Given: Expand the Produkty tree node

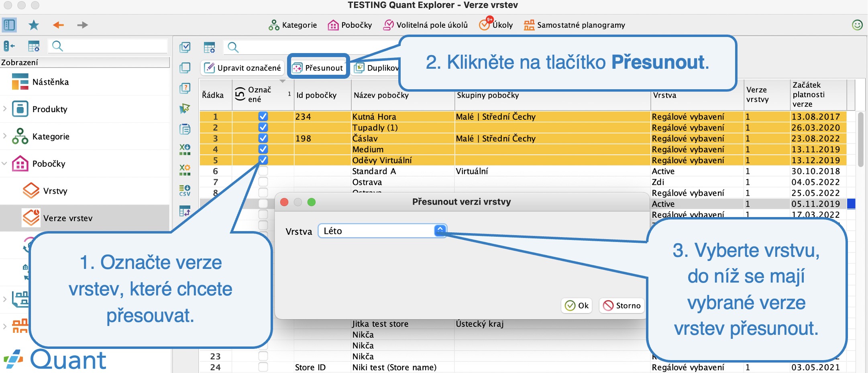Looking at the screenshot, I should point(5,109).
